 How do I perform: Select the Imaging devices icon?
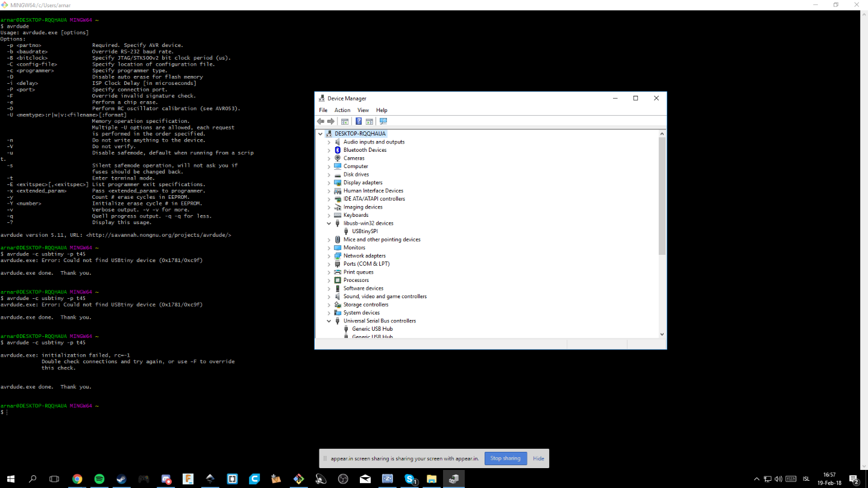click(338, 207)
